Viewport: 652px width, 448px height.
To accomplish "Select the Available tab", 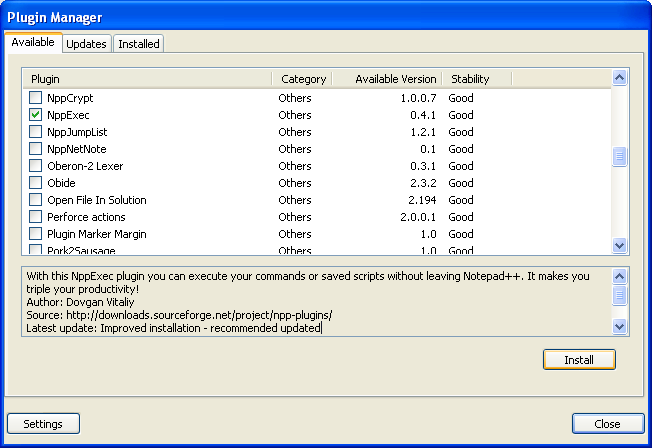I will tap(33, 42).
